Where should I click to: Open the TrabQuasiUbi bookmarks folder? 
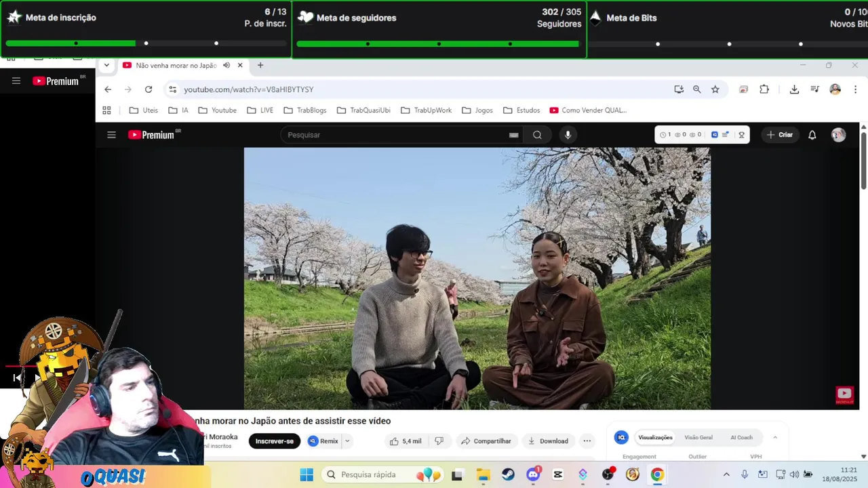tap(363, 110)
